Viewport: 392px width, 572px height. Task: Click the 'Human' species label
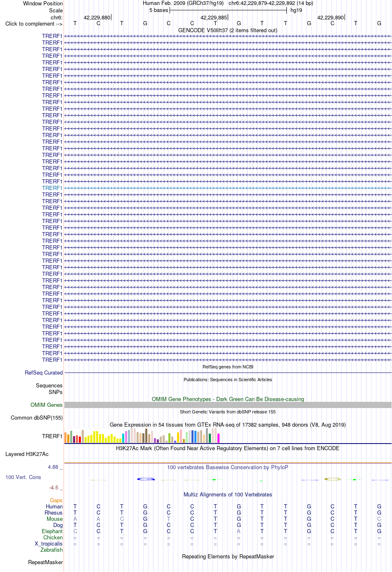tap(54, 506)
